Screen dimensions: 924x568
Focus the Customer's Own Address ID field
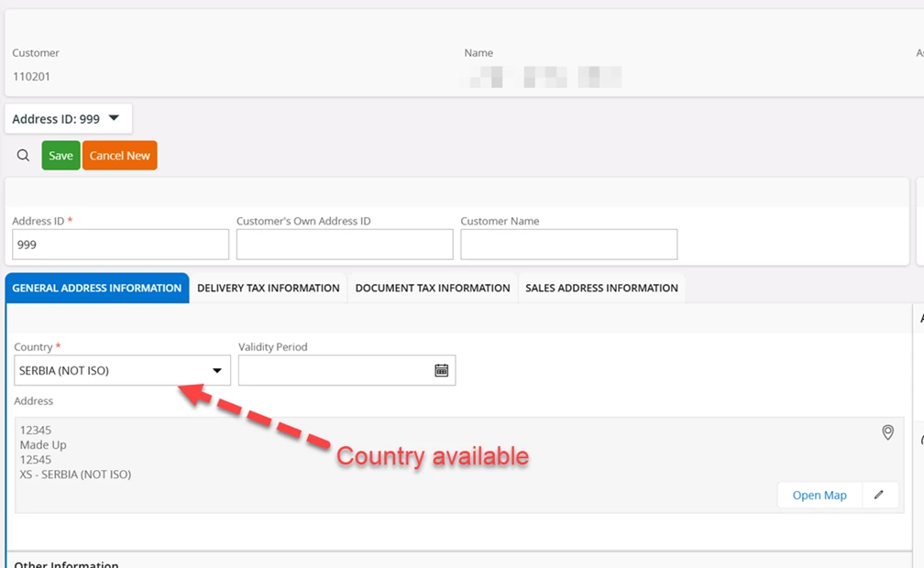tap(345, 245)
